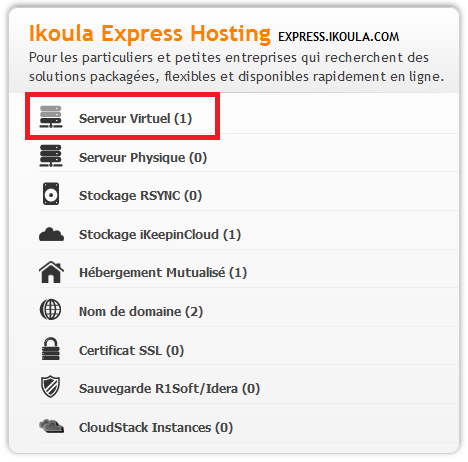Image resolution: width=468 pixels, height=462 pixels.
Task: Click the padlock icon for Certificat SSL
Action: tap(51, 349)
